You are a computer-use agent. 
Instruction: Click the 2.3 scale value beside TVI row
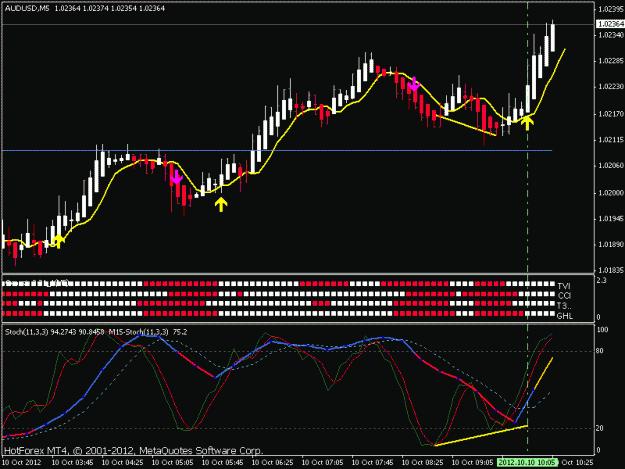click(x=601, y=281)
